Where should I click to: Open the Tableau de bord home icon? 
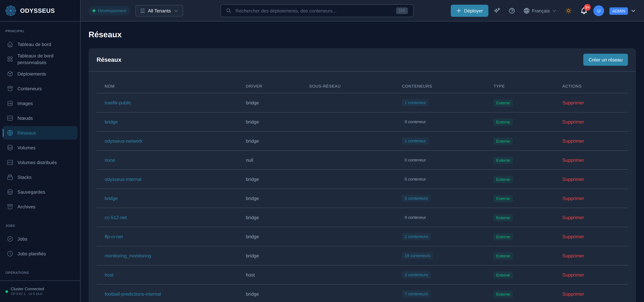tap(10, 44)
